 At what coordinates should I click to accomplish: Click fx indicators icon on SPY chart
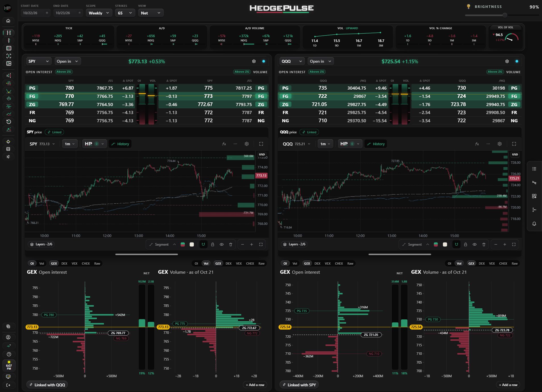coord(224,144)
